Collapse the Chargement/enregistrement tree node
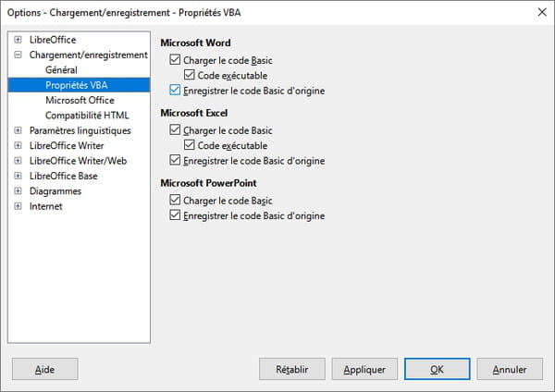The height and width of the screenshot is (392, 555). click(x=18, y=55)
